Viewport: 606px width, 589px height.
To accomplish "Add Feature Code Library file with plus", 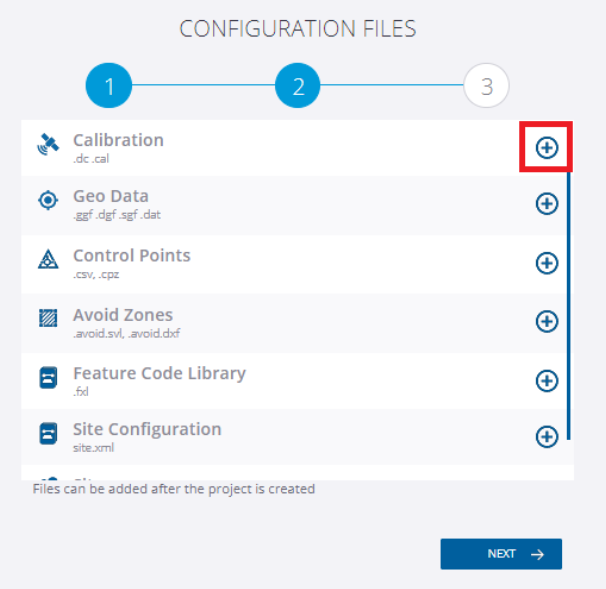I will 546,380.
